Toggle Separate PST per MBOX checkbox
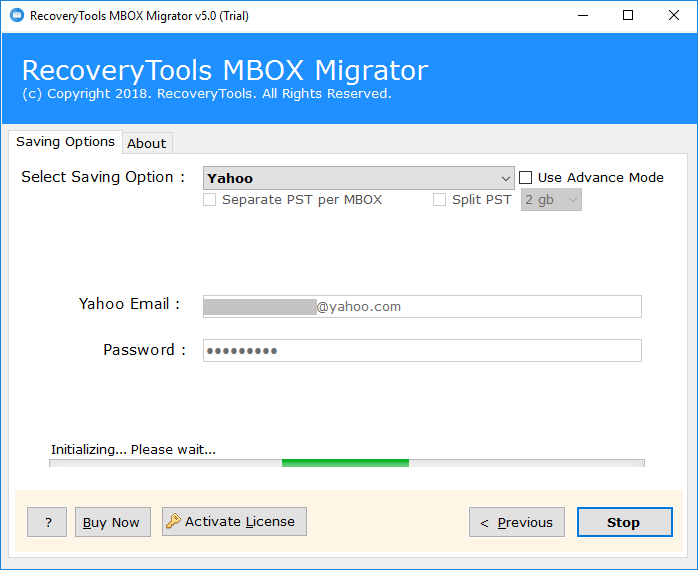Screen dimensions: 698x572 pyautogui.click(x=209, y=199)
